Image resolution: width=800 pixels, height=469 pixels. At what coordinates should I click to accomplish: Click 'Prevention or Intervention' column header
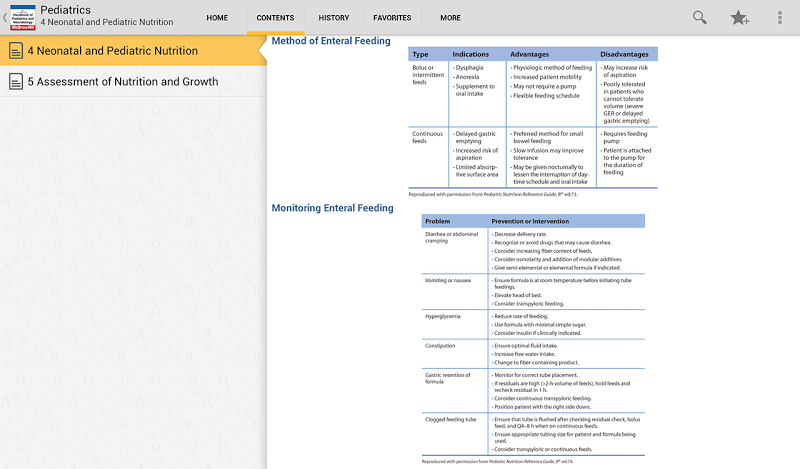[530, 221]
